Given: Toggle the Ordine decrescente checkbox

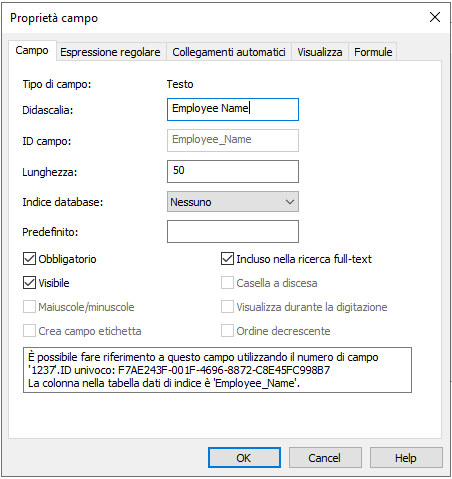Looking at the screenshot, I should [227, 331].
